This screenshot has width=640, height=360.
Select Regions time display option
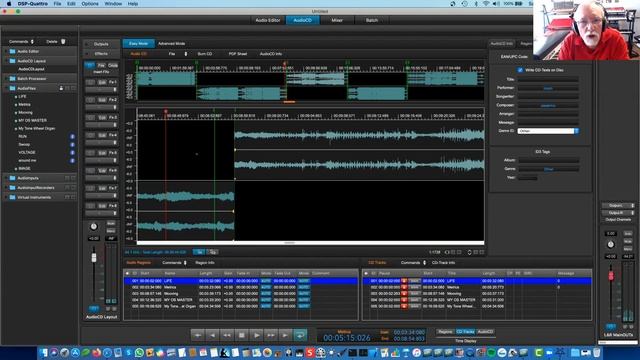[445, 332]
